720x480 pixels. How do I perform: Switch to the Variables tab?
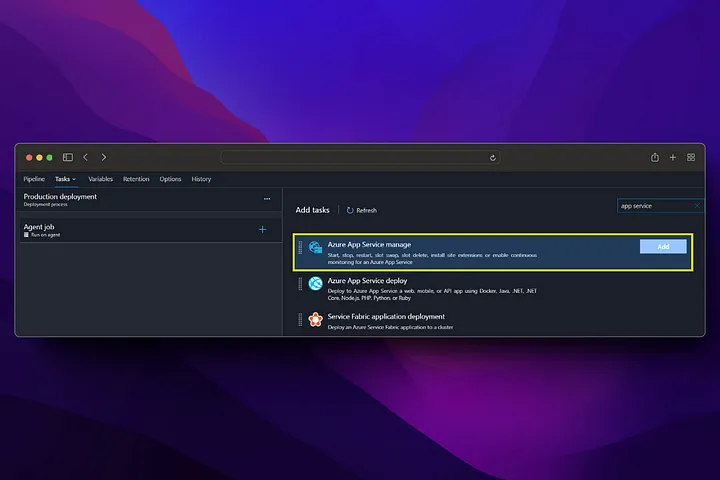[100, 179]
